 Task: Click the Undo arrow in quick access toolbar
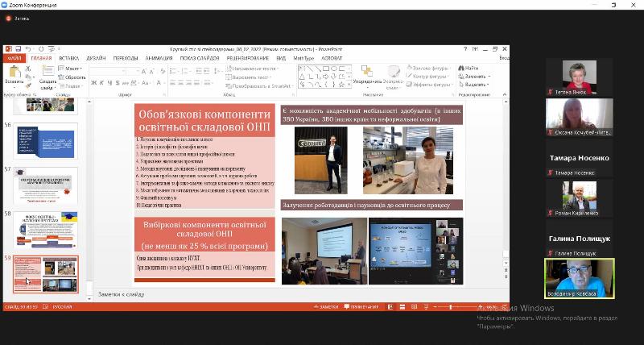pyautogui.click(x=28, y=49)
